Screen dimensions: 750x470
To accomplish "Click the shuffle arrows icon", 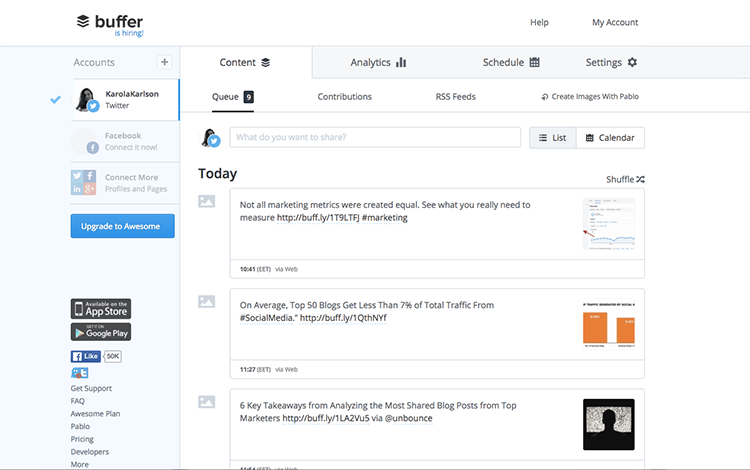I will click(640, 180).
